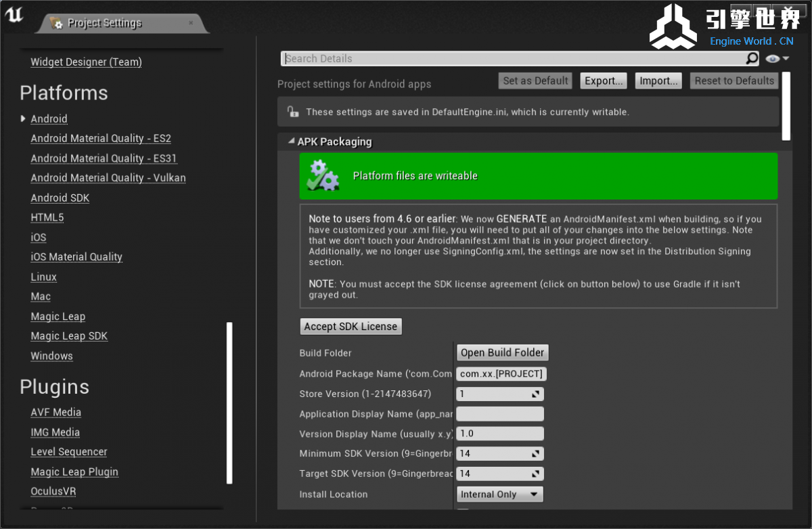Open the Install Location dropdown

coord(500,495)
